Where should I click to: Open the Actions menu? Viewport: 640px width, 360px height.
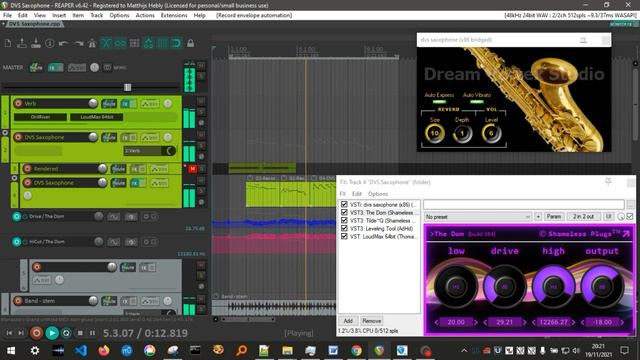pyautogui.click(x=145, y=16)
